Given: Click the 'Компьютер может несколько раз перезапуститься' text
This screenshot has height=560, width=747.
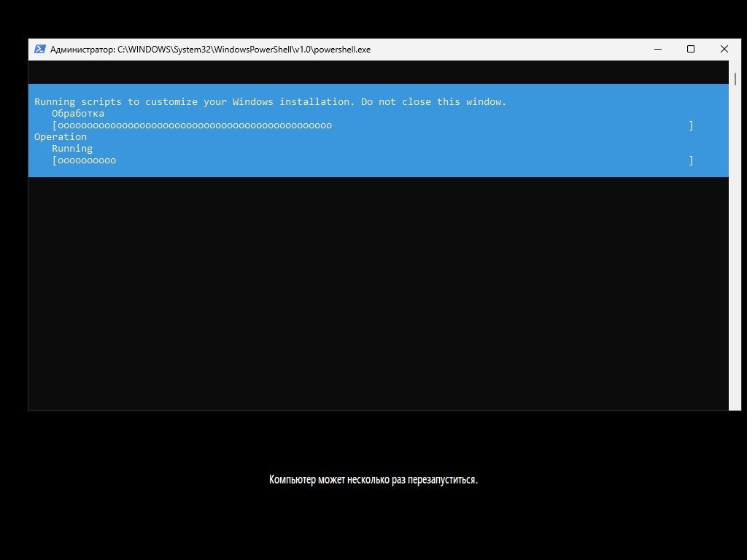Looking at the screenshot, I should click(x=373, y=479).
